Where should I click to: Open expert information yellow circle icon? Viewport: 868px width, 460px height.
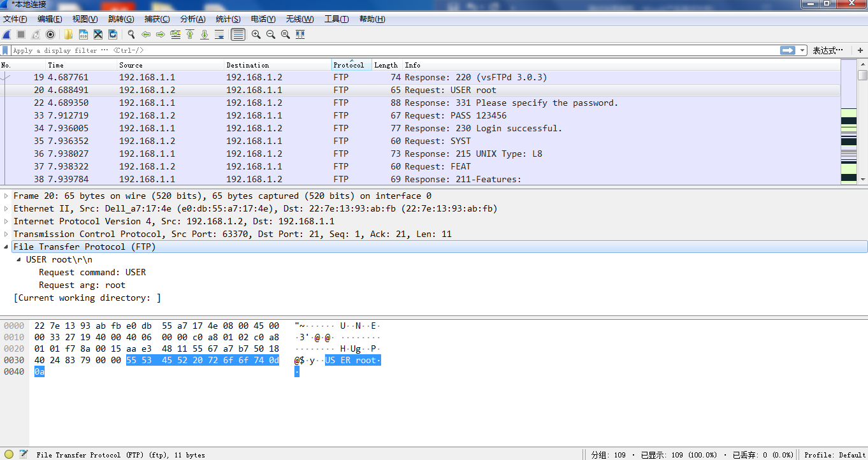9,454
